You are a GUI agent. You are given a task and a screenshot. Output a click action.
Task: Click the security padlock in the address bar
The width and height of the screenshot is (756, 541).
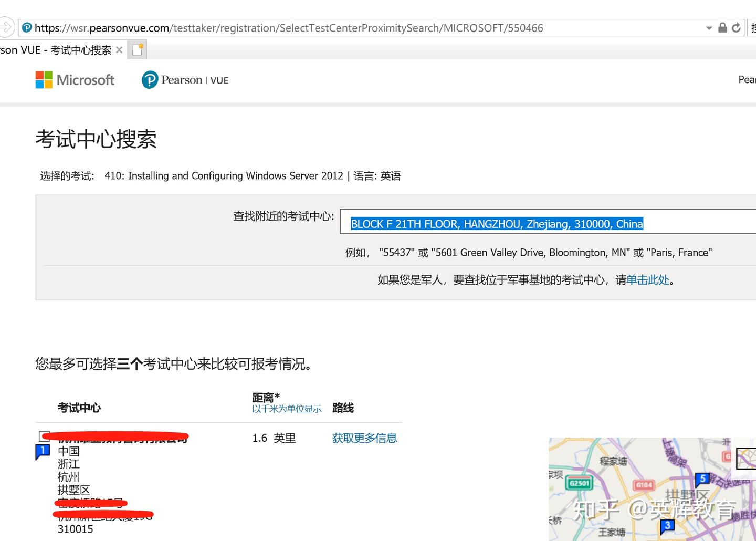(722, 27)
